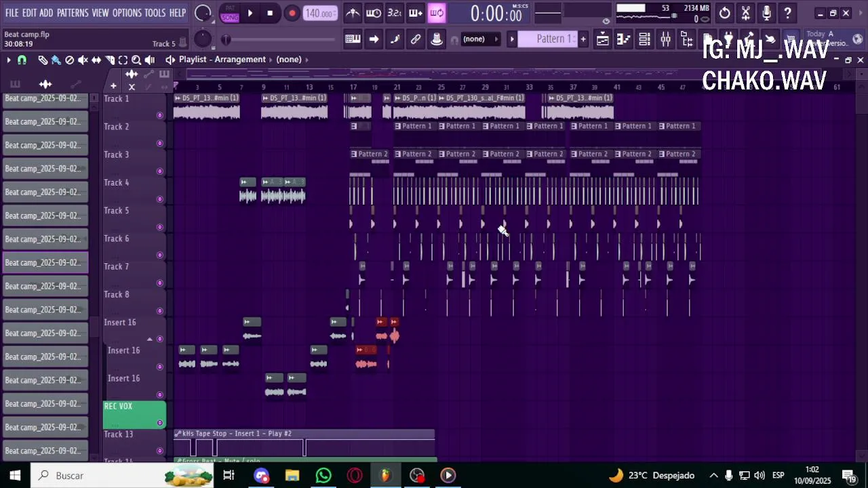Toggle multilink to controllers link icon
Screen dimensions: 868x488
(416, 39)
